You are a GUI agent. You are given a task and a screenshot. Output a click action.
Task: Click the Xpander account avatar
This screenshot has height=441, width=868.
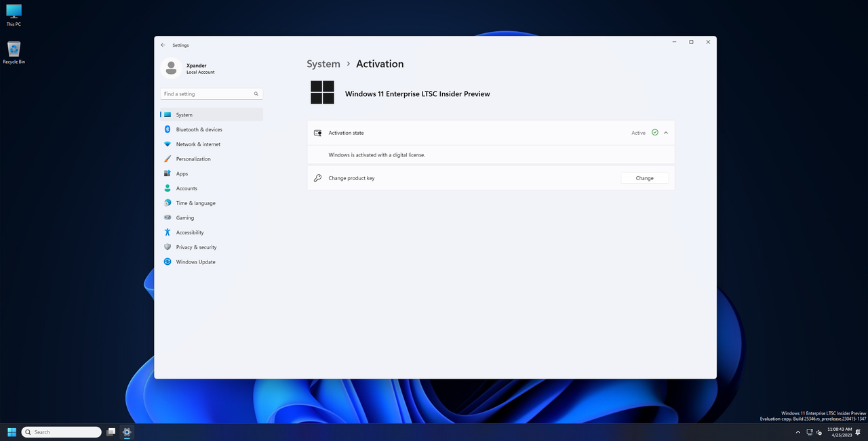pyautogui.click(x=172, y=68)
